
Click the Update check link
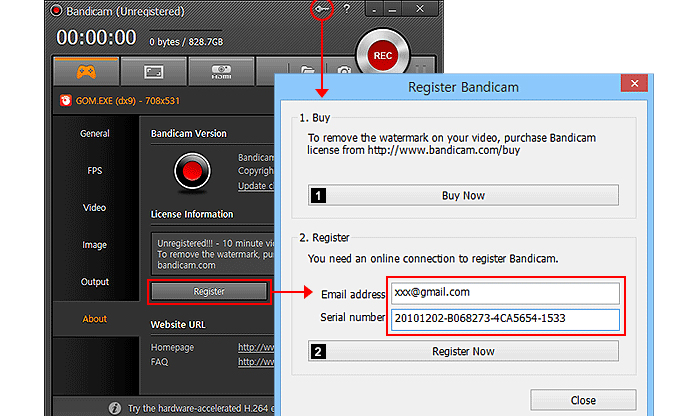[256, 186]
